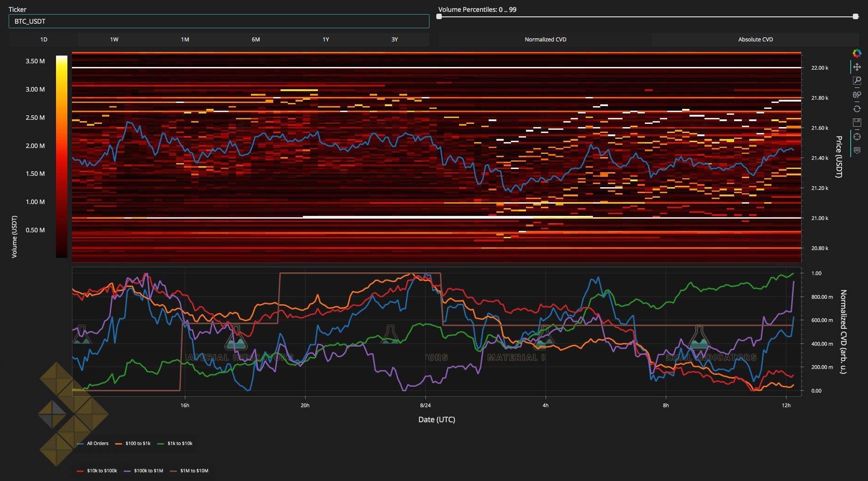Viewport: 868px width, 481px height.
Task: Select the Pan tool
Action: [857, 67]
